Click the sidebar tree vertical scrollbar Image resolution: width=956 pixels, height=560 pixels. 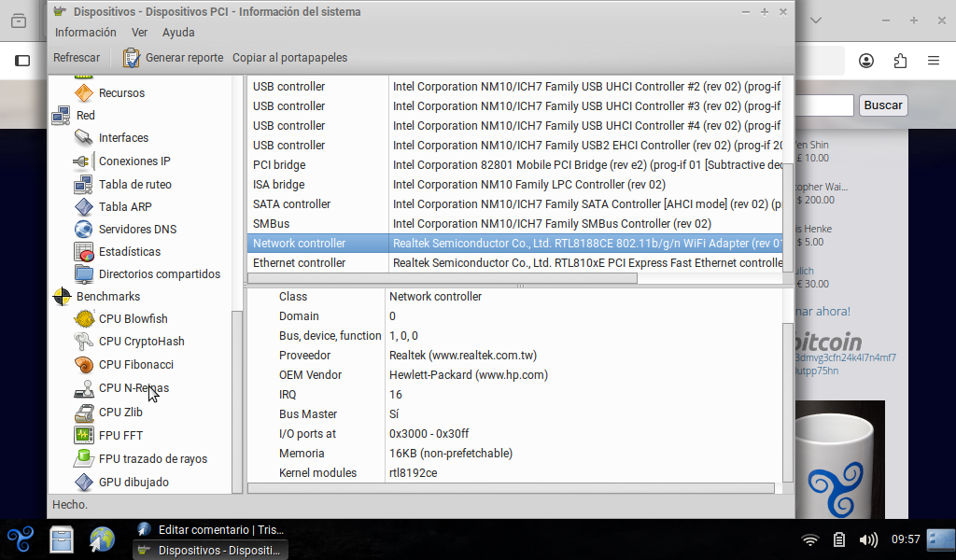pos(237,401)
